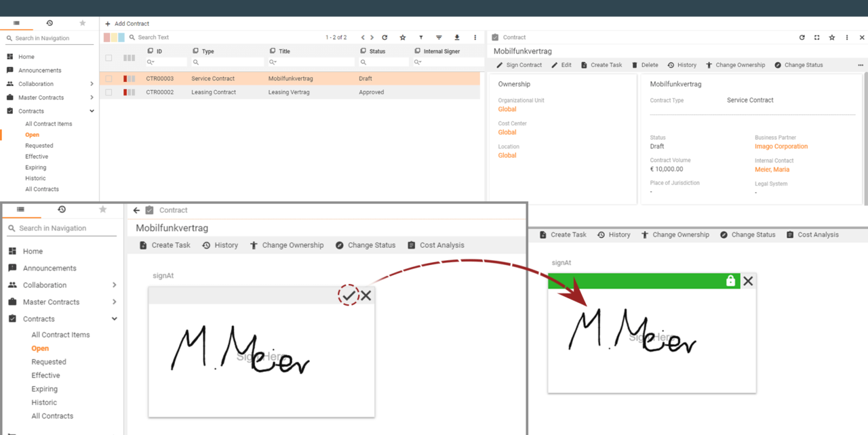Download/export the contract list
This screenshot has height=435, width=868.
click(x=457, y=37)
